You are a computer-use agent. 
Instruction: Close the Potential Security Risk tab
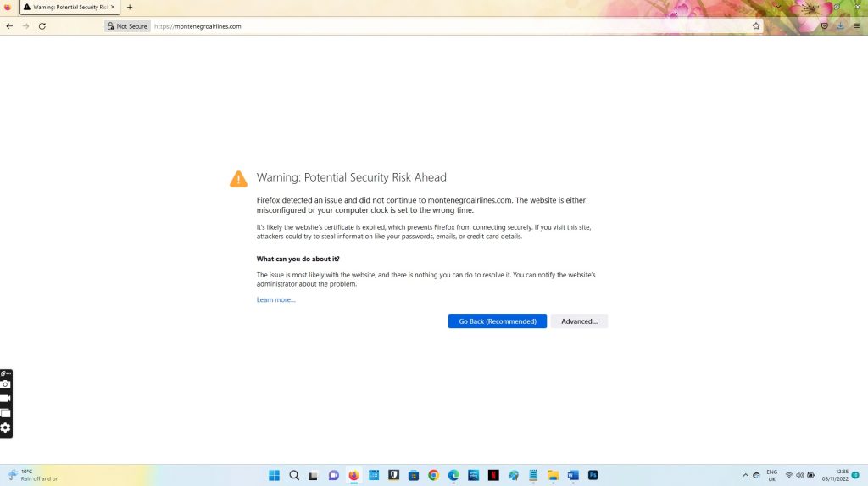click(x=113, y=7)
